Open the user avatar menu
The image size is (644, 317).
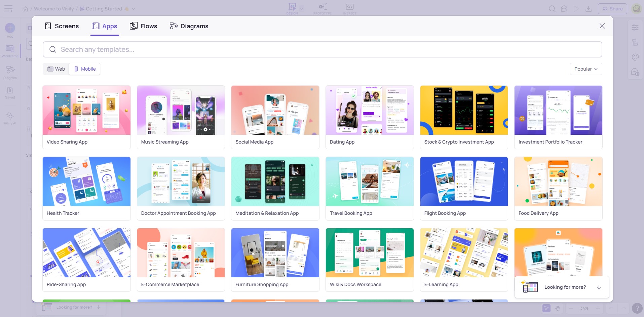pos(637,9)
